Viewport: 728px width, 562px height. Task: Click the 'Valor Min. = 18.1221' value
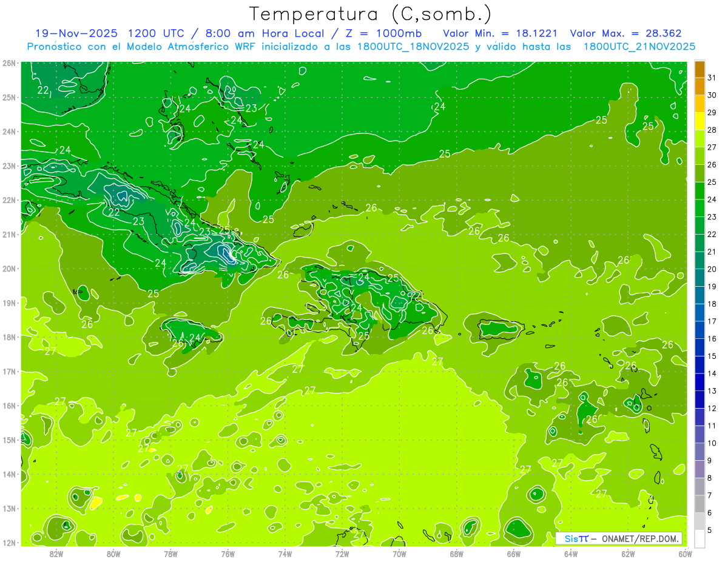tap(500, 33)
